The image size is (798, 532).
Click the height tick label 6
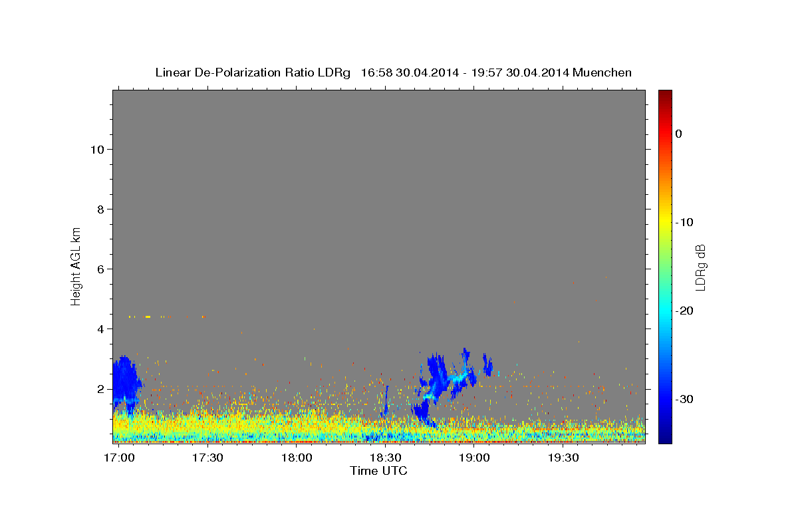click(x=100, y=269)
